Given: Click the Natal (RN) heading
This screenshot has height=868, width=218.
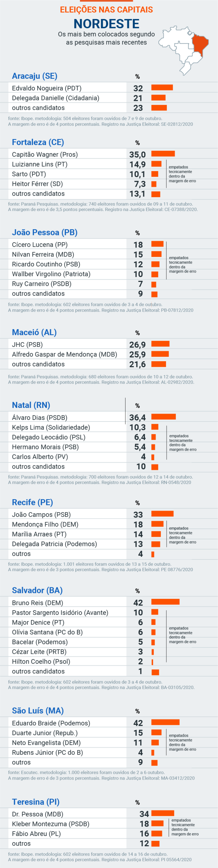Looking at the screenshot, I should [x=31, y=405].
